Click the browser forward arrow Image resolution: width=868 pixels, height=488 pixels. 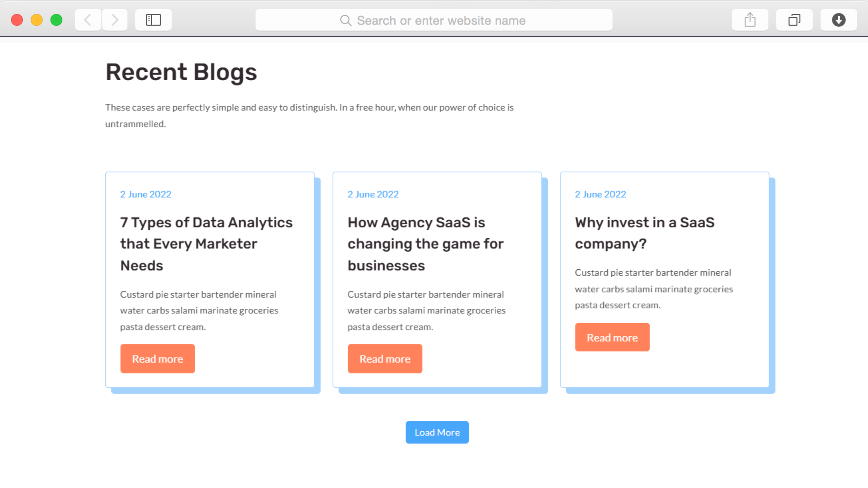tap(115, 20)
